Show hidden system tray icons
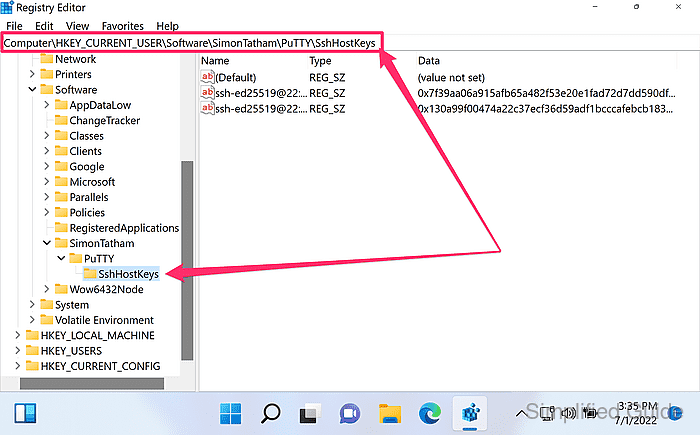Screen dimensions: 700x435 (521, 414)
